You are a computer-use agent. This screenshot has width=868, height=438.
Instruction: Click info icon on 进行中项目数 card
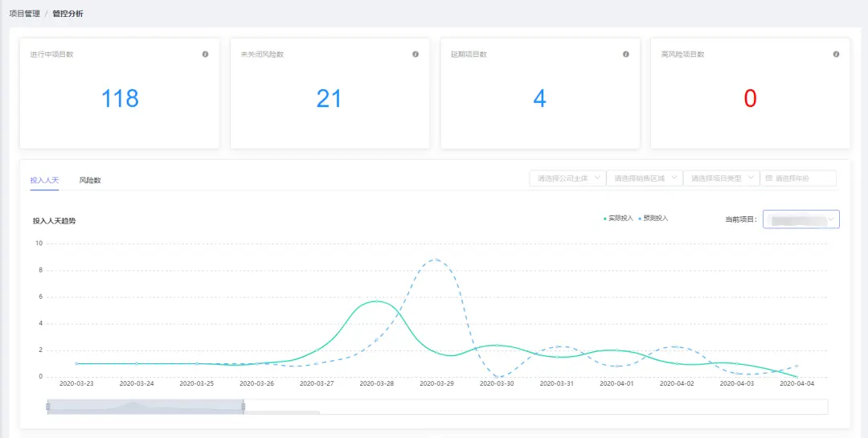[x=206, y=55]
